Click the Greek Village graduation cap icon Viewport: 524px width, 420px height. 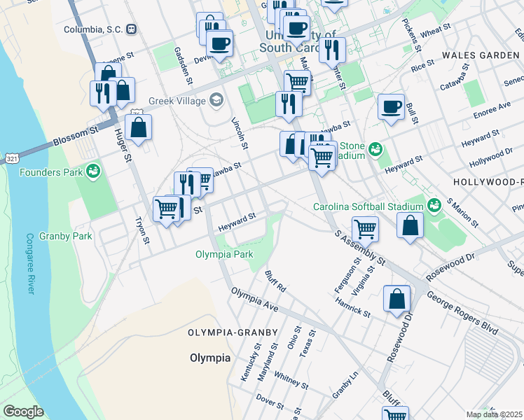point(216,101)
